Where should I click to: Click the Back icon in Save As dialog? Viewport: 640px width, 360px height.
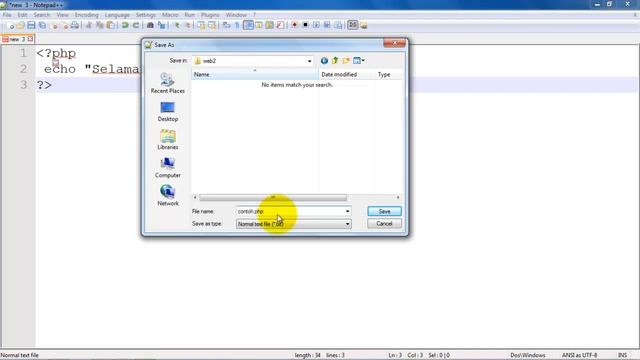point(324,61)
